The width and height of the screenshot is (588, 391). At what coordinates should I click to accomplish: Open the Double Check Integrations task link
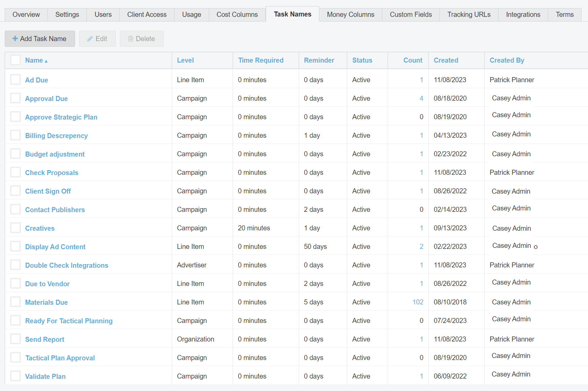(66, 265)
